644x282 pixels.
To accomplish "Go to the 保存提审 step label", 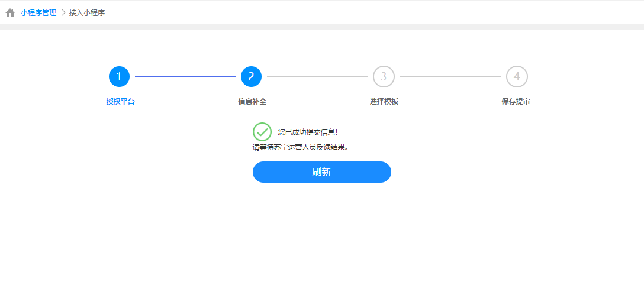I will pos(516,102).
